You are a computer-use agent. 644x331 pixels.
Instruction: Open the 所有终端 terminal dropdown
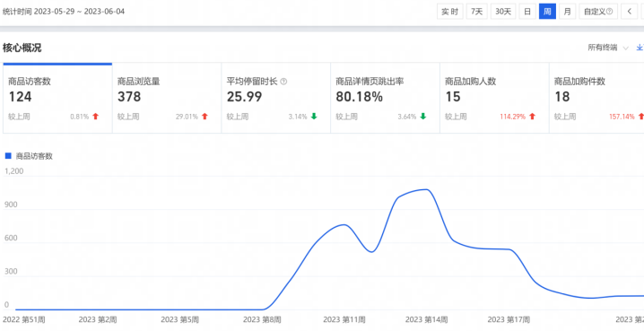pos(608,48)
